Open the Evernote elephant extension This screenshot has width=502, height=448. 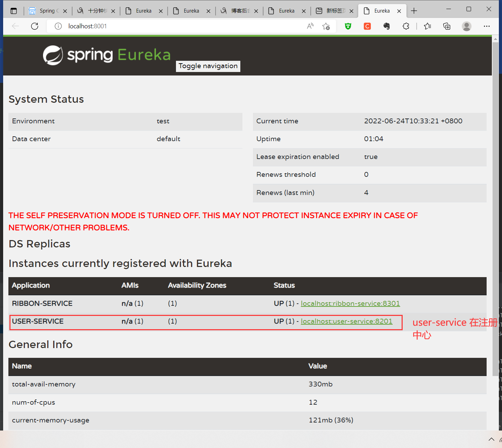pos(387,26)
